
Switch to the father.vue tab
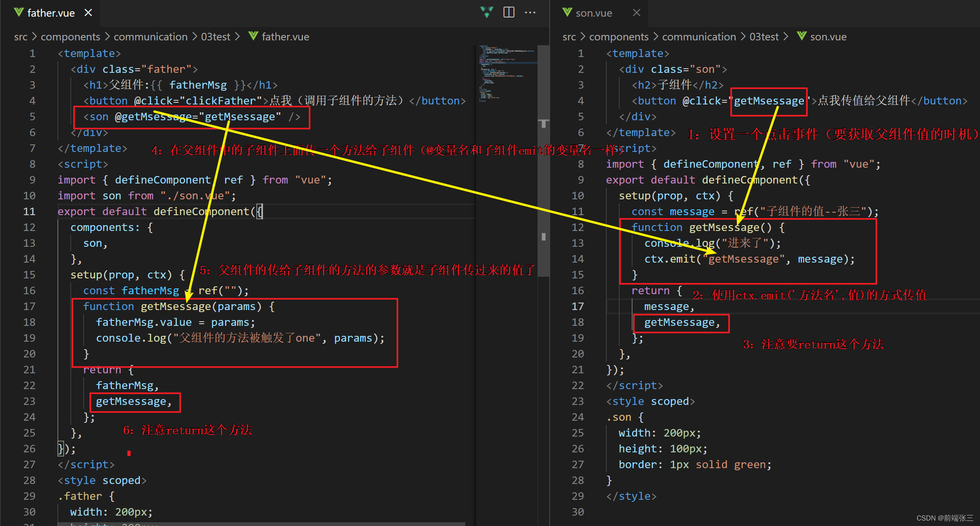pos(51,13)
